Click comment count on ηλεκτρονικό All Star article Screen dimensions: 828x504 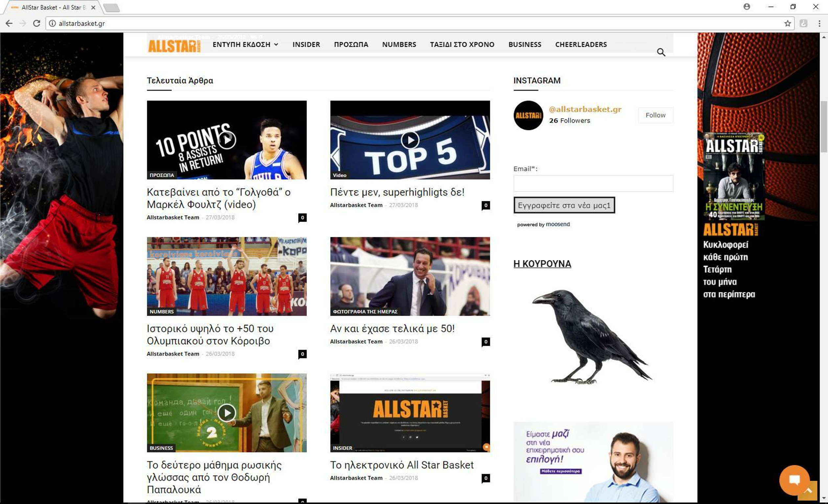[486, 478]
